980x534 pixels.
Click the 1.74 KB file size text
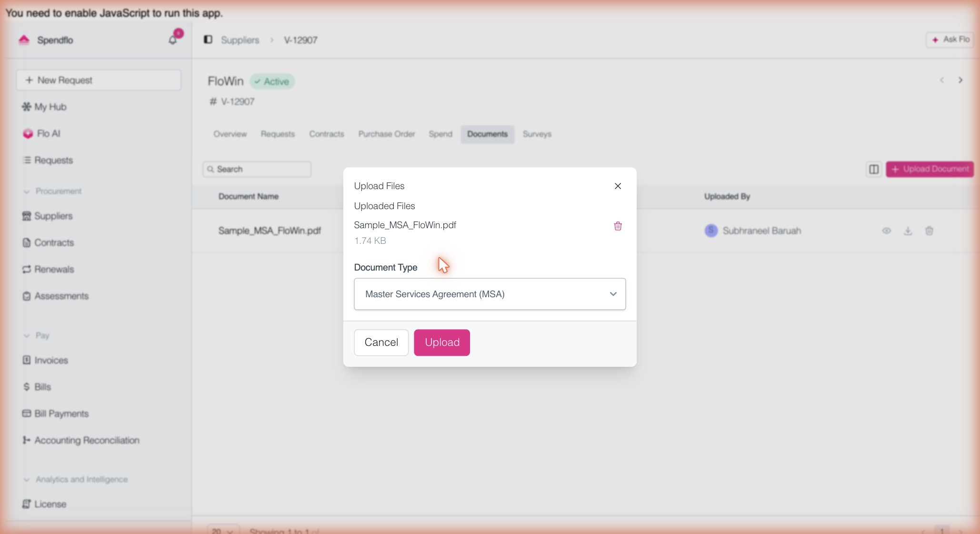click(x=370, y=241)
